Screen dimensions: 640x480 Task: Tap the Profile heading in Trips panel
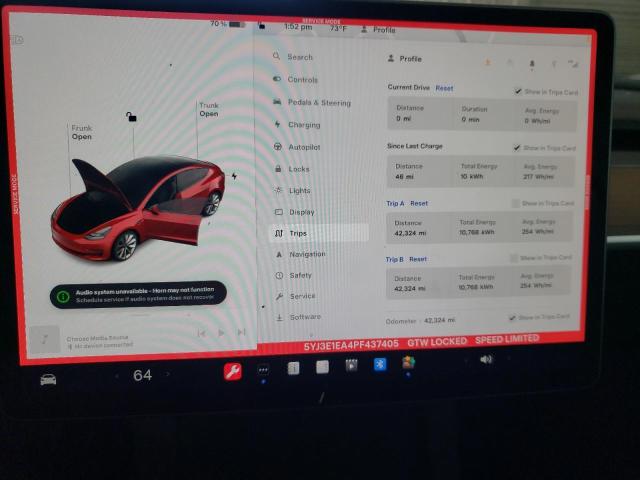click(404, 59)
